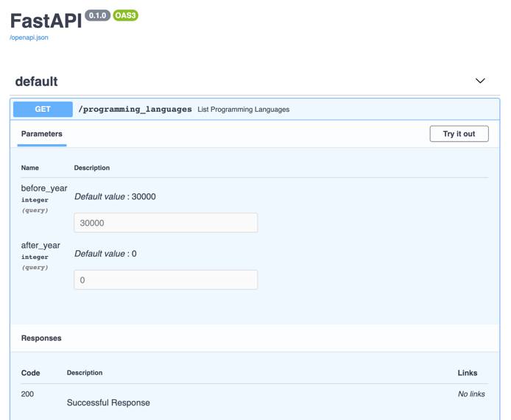Image resolution: width=511 pixels, height=420 pixels.
Task: Click the 0.1.0 version badge
Action: (97, 15)
